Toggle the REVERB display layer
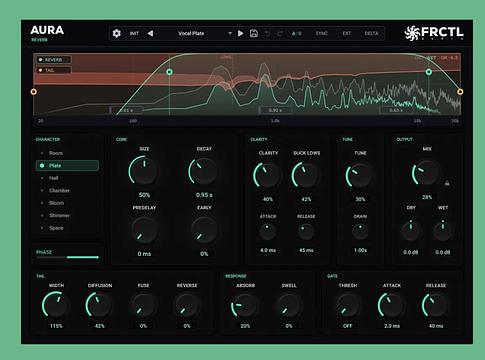 click(54, 60)
